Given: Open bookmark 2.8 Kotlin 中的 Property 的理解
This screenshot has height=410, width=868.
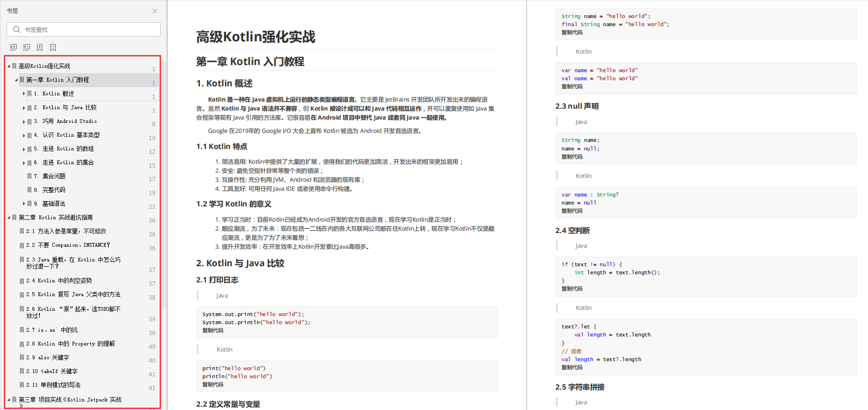Looking at the screenshot, I should (x=70, y=344).
